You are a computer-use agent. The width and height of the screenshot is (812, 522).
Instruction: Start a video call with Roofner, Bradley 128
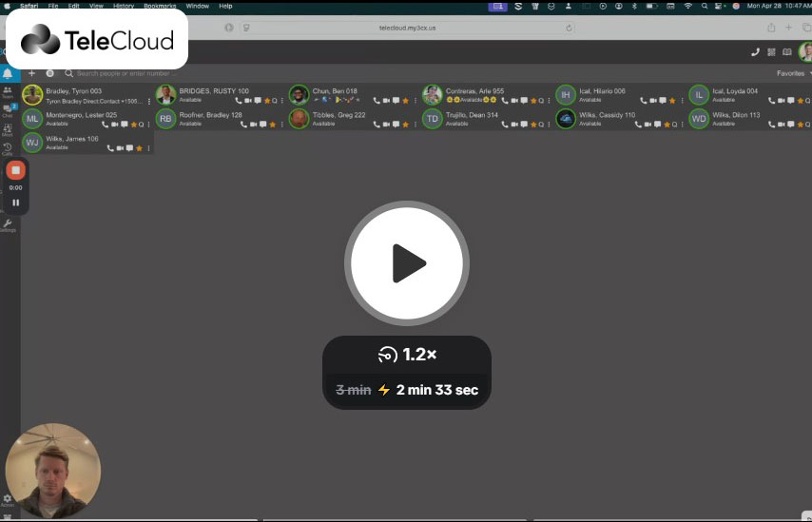click(x=253, y=125)
